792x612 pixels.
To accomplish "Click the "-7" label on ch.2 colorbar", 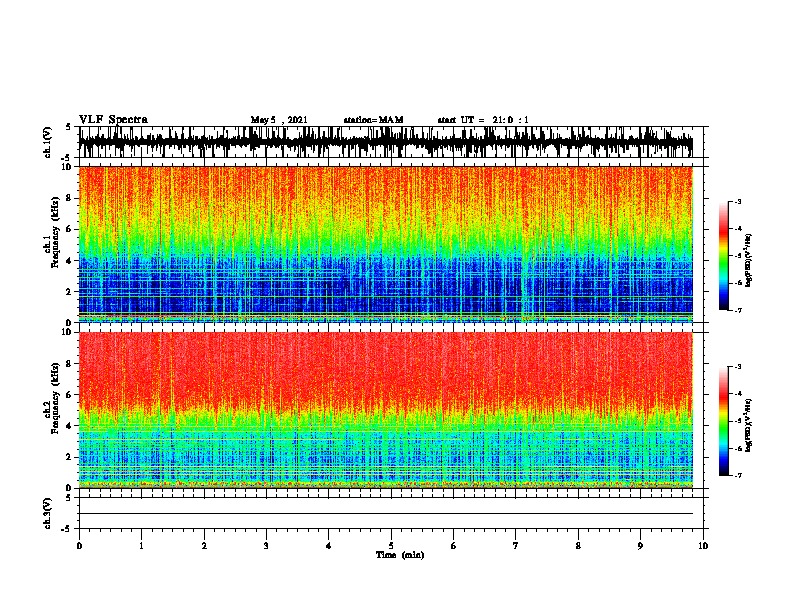I will point(737,475).
